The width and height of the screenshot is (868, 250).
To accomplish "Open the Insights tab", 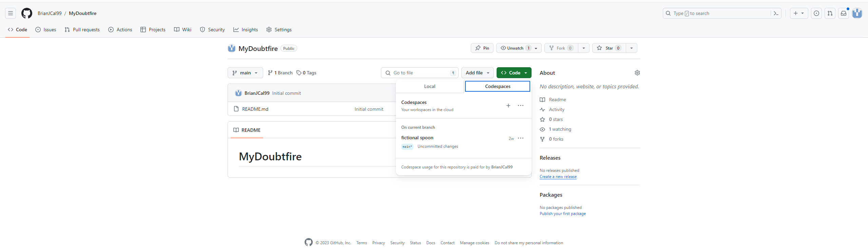I will point(246,30).
